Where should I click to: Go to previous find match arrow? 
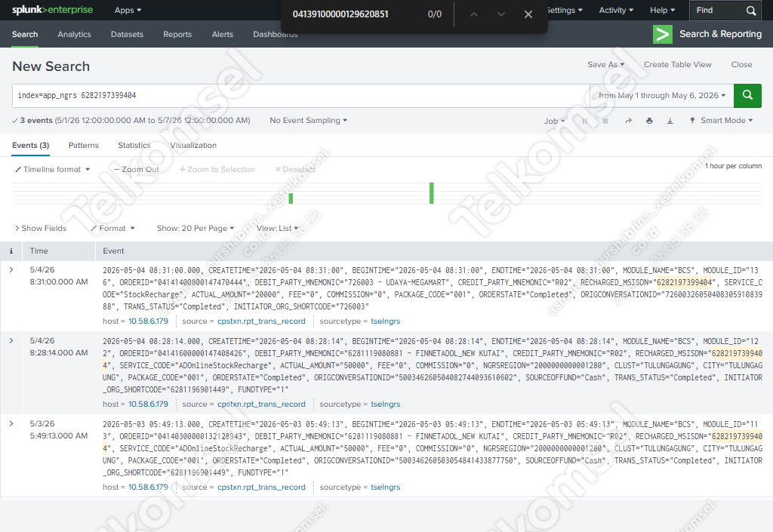[474, 14]
